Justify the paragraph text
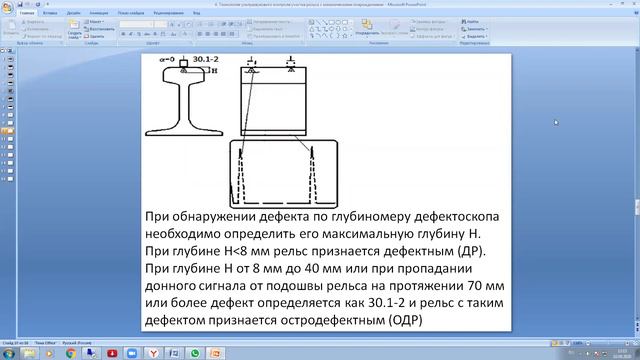The height and width of the screenshot is (360, 640). (x=223, y=34)
